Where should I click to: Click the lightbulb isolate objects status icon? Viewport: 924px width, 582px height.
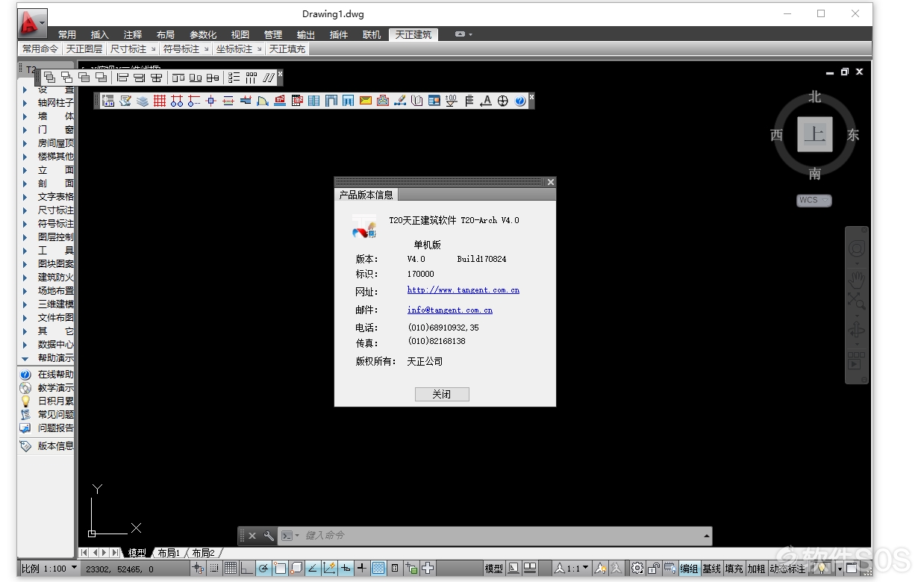point(821,569)
